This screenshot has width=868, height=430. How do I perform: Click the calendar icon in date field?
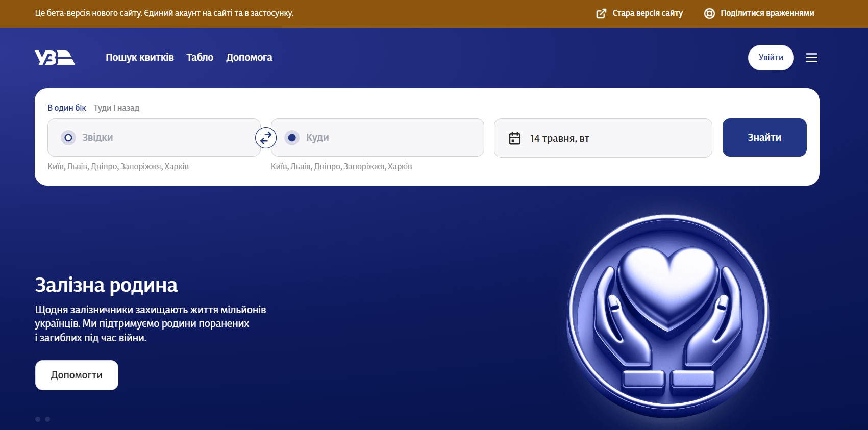(515, 138)
